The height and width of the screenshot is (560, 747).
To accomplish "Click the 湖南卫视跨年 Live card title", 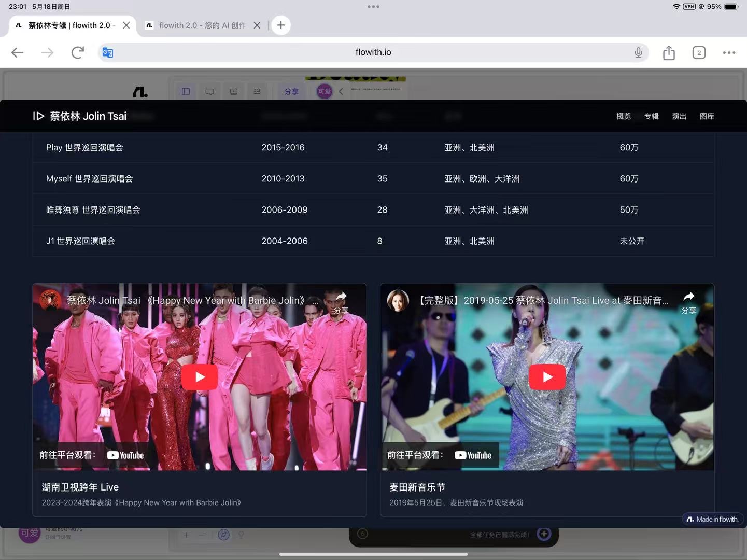I will pos(80,487).
